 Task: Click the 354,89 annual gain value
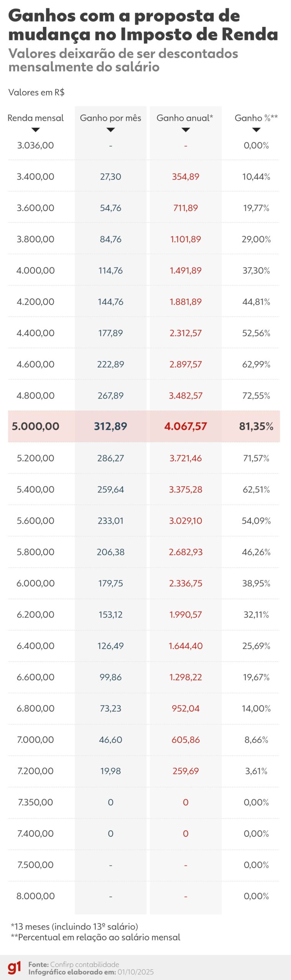point(186,177)
